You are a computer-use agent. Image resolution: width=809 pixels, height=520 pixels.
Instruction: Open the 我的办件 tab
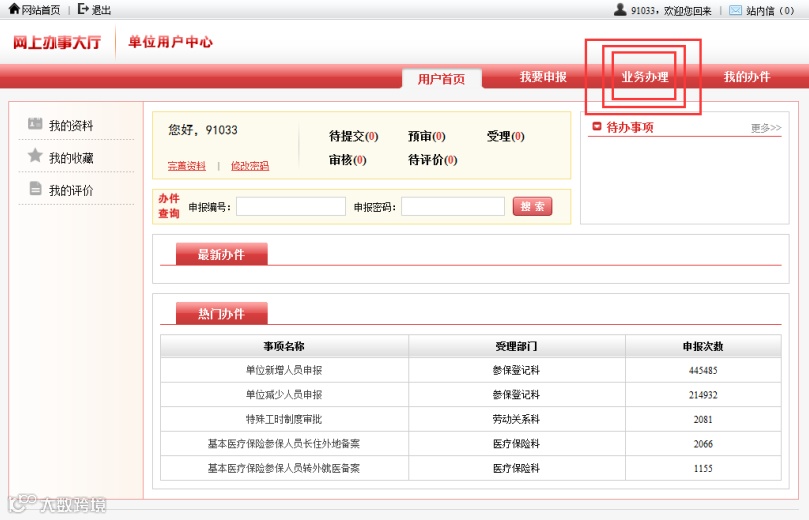[747, 77]
